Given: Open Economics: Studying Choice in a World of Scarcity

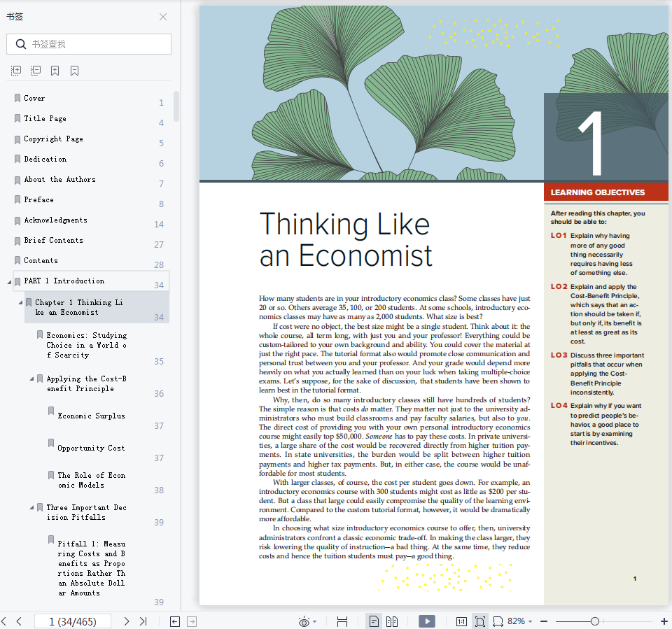Looking at the screenshot, I should 87,345.
